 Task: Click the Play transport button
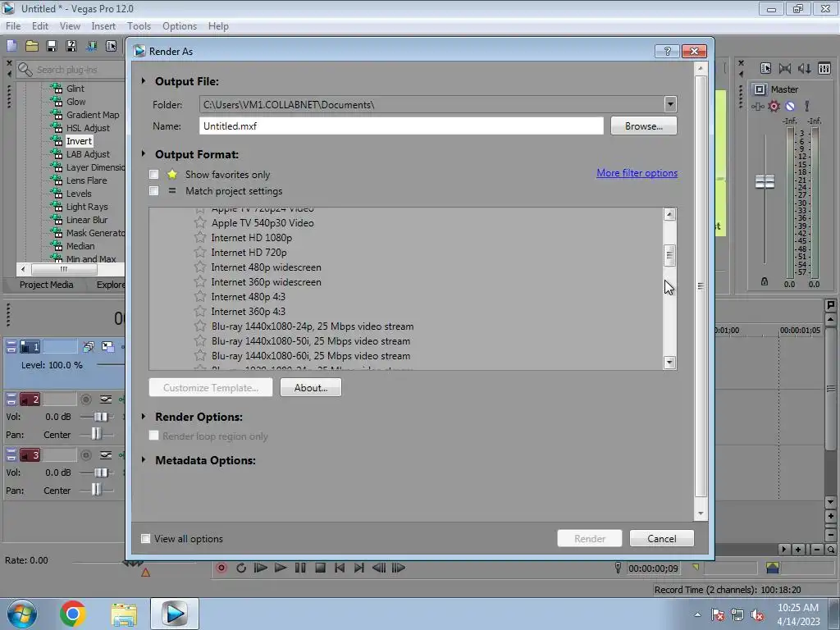coord(281,568)
